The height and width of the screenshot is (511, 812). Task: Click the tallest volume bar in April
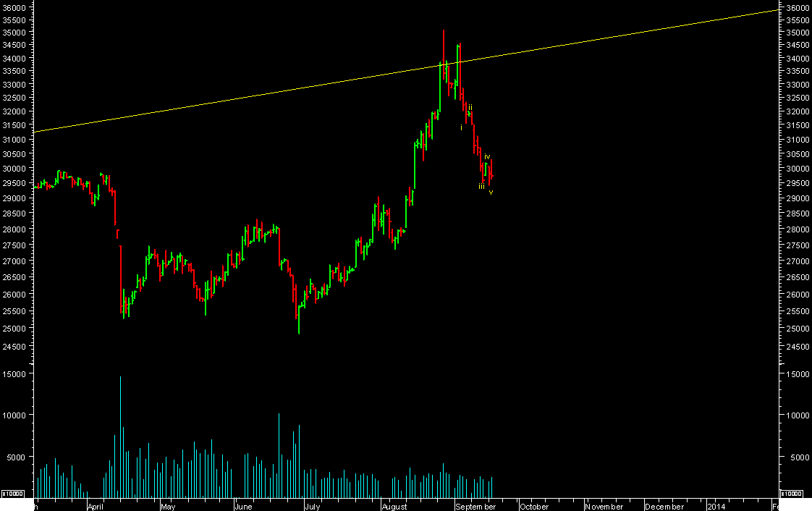point(120,434)
